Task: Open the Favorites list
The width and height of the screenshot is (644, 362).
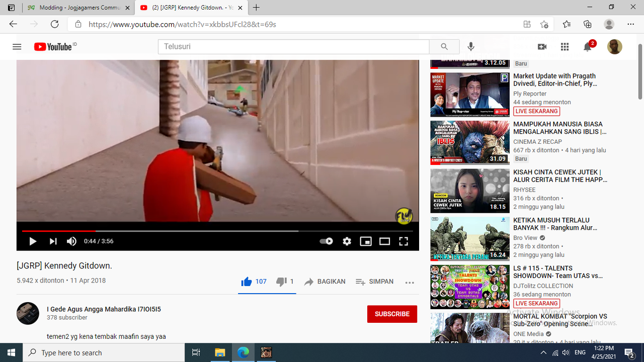Action: 567,24
